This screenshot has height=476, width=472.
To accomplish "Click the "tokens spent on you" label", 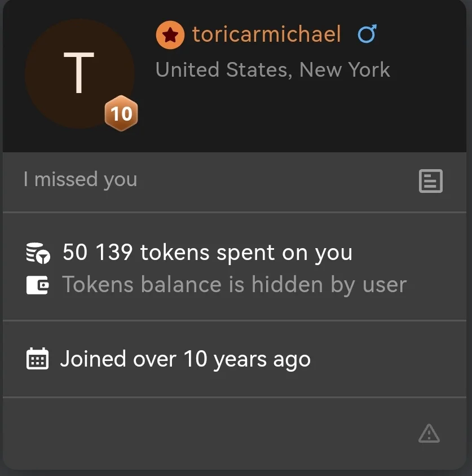I will point(246,253).
